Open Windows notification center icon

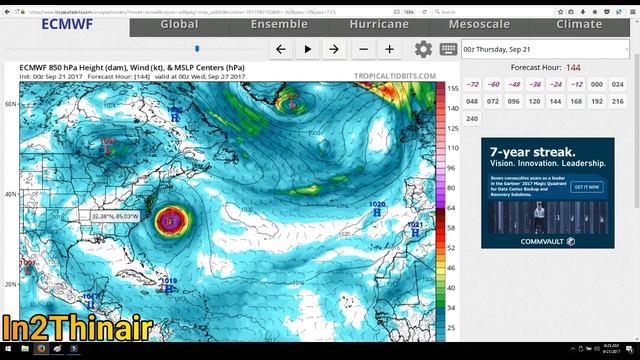click(629, 349)
